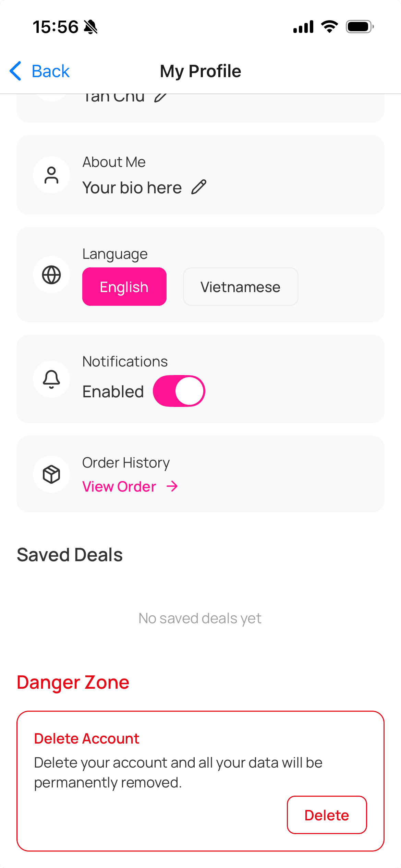Image resolution: width=401 pixels, height=868 pixels.
Task: Edit bio using the pencil icon
Action: pyautogui.click(x=199, y=187)
